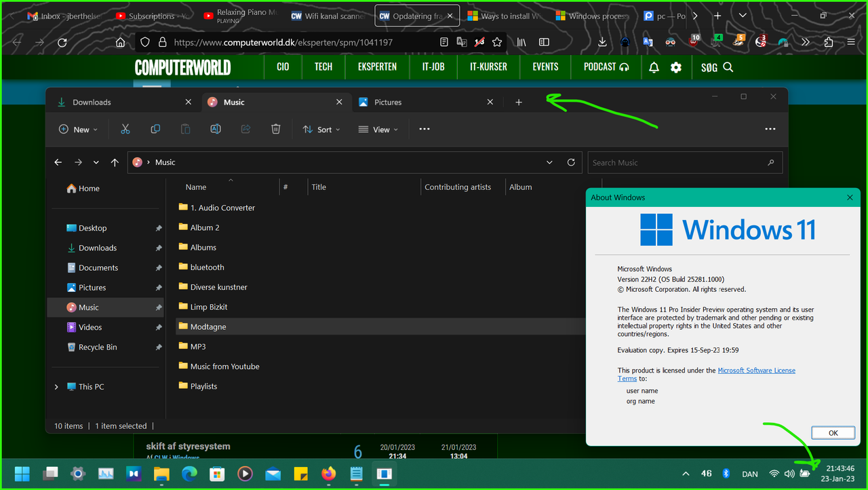Go back in File Explorer navigation
Viewport: 868px width, 490px height.
coord(58,162)
